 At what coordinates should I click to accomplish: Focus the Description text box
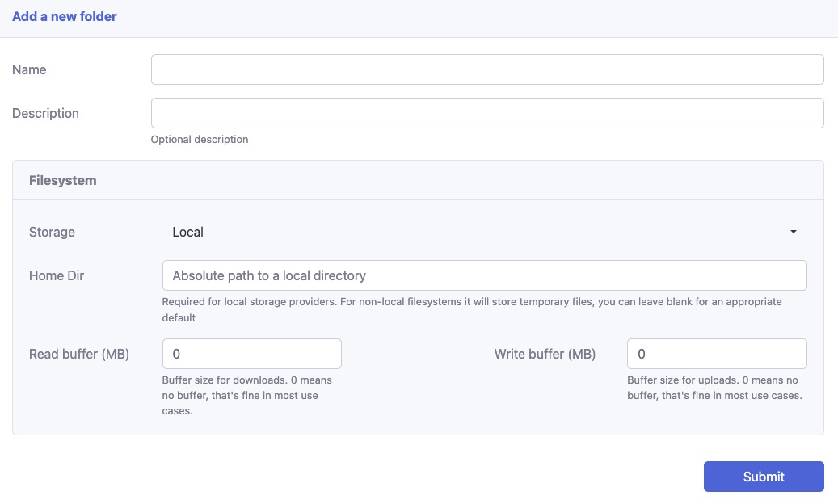coord(486,113)
